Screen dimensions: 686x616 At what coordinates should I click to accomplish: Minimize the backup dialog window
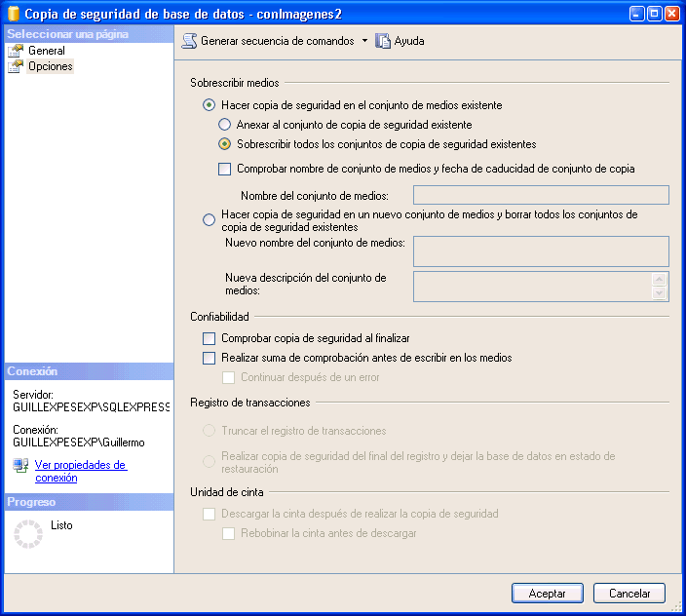click(637, 14)
